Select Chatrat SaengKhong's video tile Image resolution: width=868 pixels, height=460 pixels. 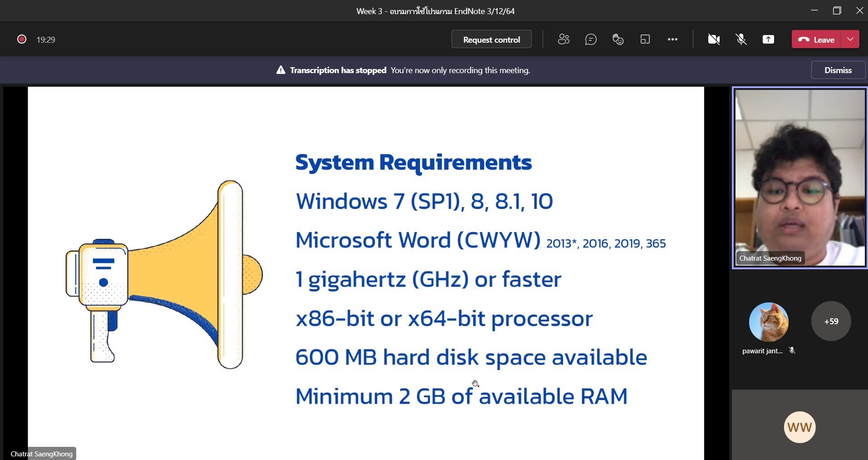click(800, 178)
